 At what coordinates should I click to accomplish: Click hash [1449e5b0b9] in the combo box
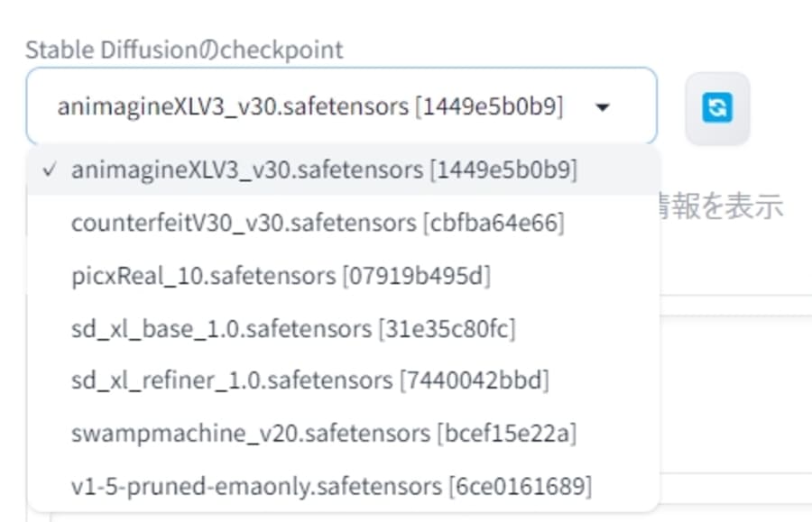coord(489,107)
